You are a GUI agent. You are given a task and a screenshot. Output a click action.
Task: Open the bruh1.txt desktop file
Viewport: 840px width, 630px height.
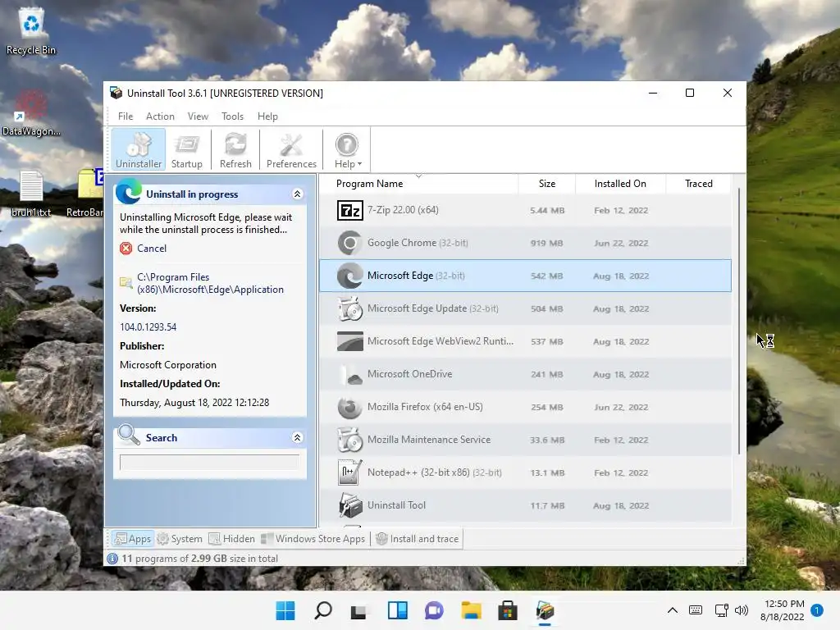click(31, 193)
